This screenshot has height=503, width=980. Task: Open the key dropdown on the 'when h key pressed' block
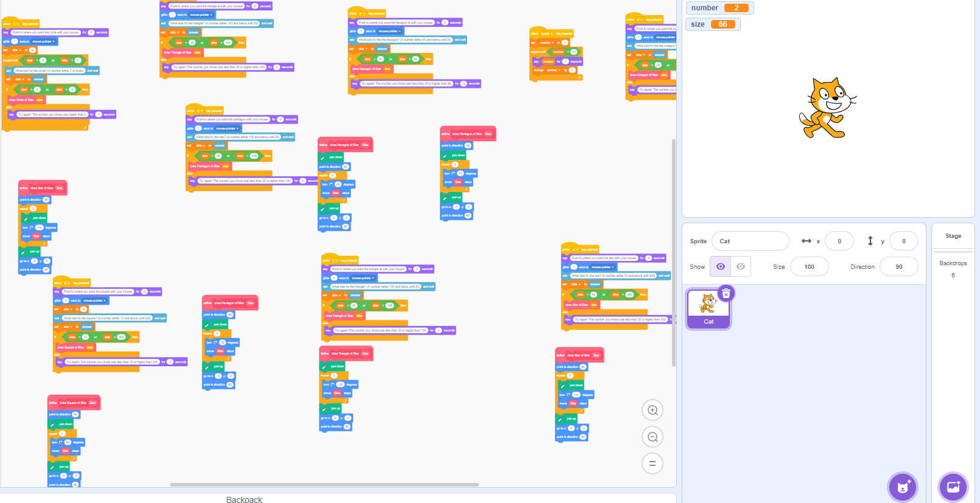coord(362,13)
